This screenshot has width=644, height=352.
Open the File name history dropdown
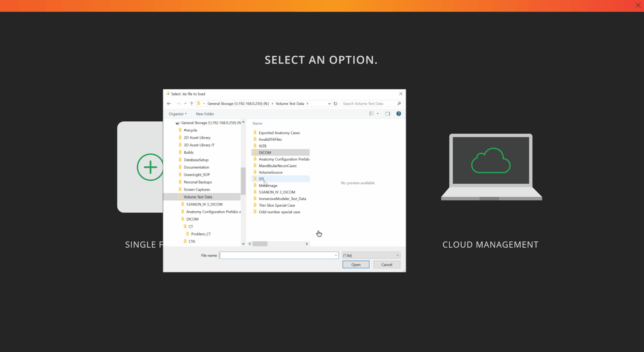(x=335, y=255)
